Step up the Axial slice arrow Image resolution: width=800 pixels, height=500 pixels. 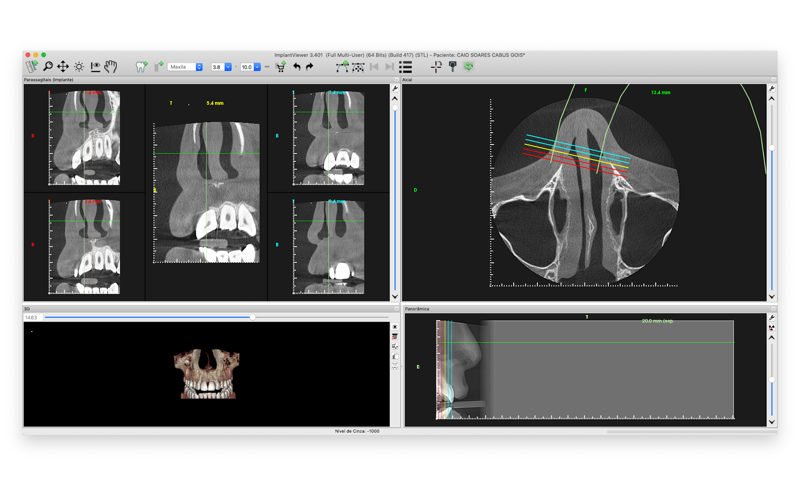point(772,98)
